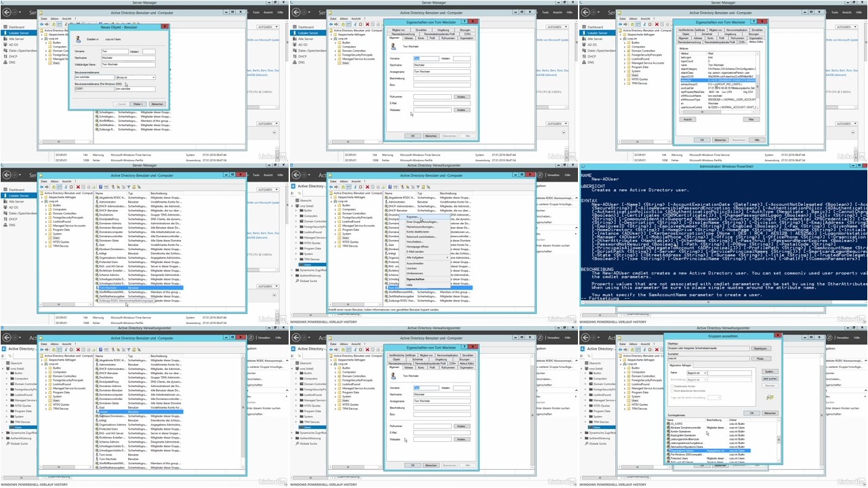Select Konto deaktivieren in context menu
868x488 pixels.
point(424,232)
